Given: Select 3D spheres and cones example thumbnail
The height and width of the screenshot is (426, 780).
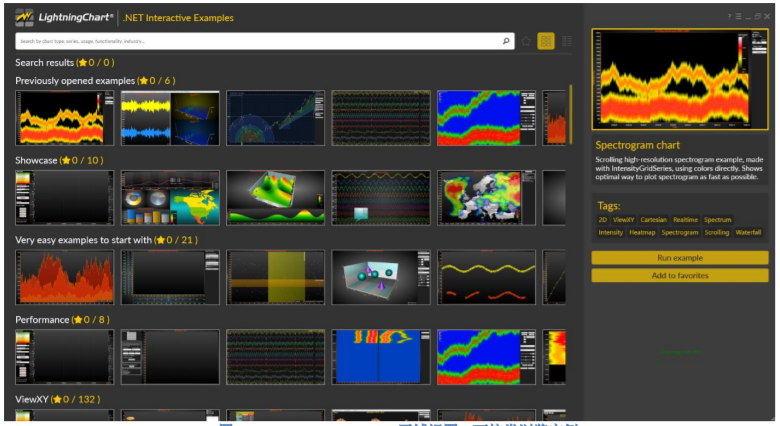Looking at the screenshot, I should tap(381, 277).
